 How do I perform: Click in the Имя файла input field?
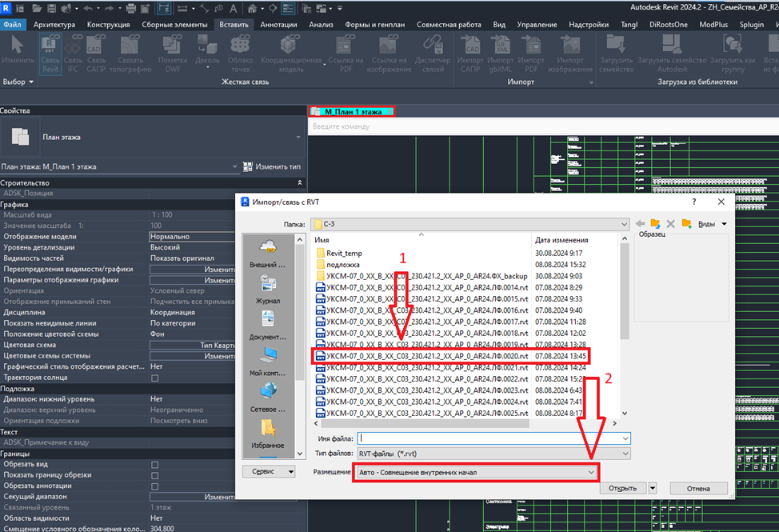493,438
